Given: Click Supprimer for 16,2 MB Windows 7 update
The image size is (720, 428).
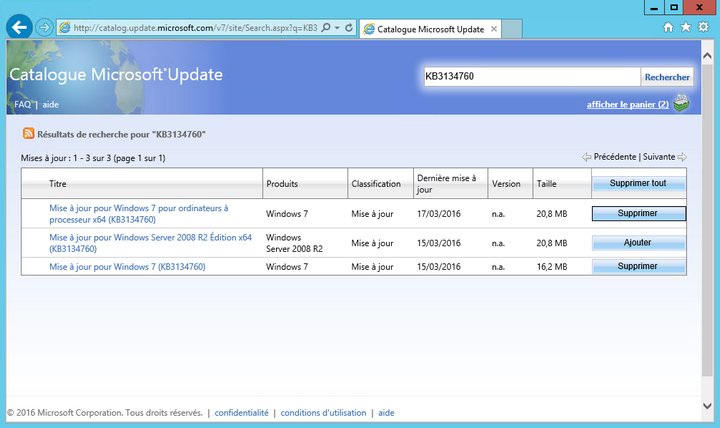Looking at the screenshot, I should point(638,266).
